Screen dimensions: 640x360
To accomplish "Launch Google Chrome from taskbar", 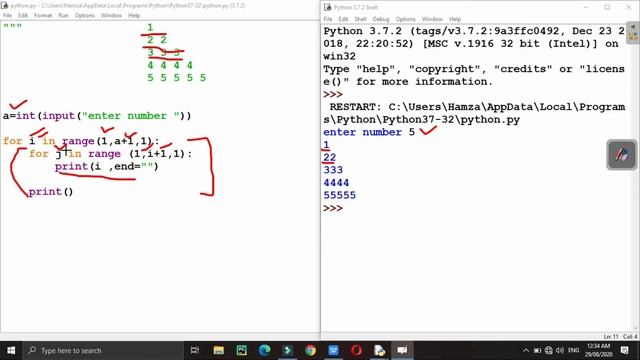I will (311, 350).
